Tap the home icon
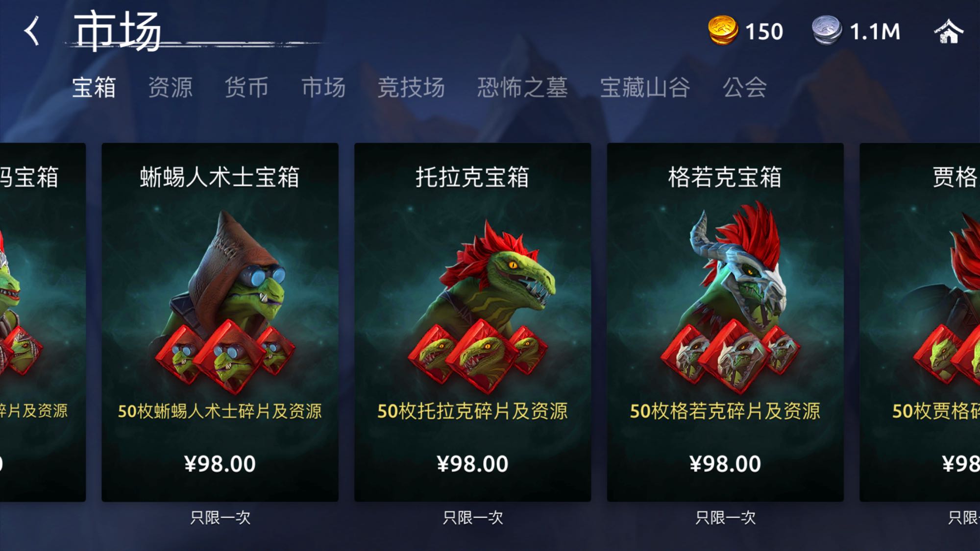 tap(948, 31)
